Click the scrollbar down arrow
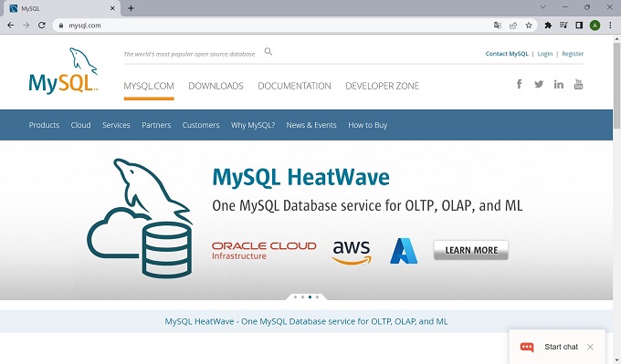Viewport: 621px width, 364px height. [616, 360]
